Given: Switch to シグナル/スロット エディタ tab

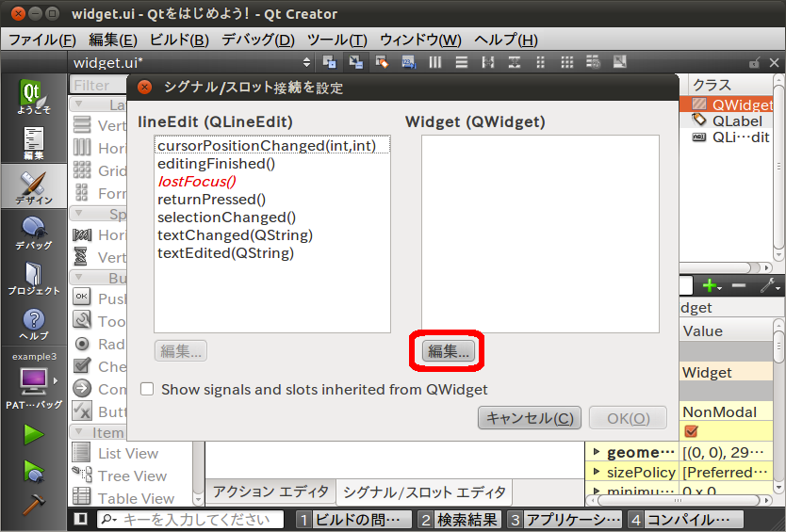Looking at the screenshot, I should [x=423, y=492].
